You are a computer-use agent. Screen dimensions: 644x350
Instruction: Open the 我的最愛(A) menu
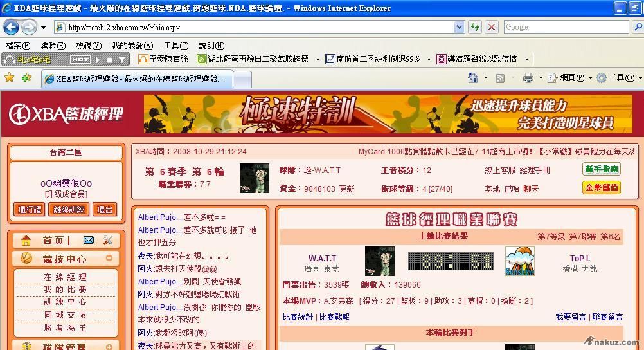click(132, 46)
